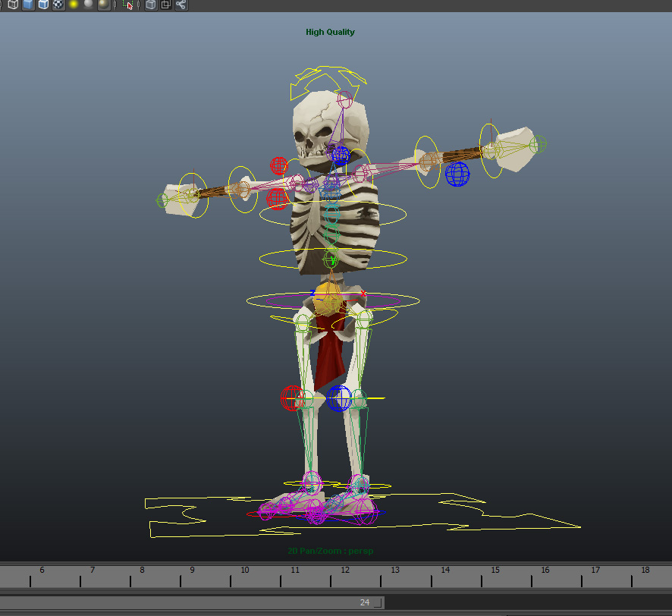Select the yellow root arrows floor control
Image resolution: width=672 pixels, height=616 pixels.
point(362,514)
